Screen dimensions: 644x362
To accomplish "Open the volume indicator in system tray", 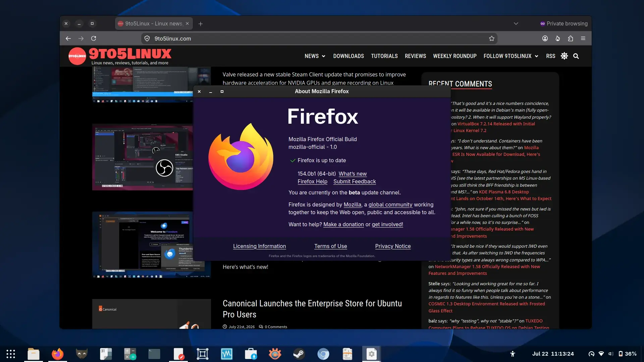I will pos(611,354).
